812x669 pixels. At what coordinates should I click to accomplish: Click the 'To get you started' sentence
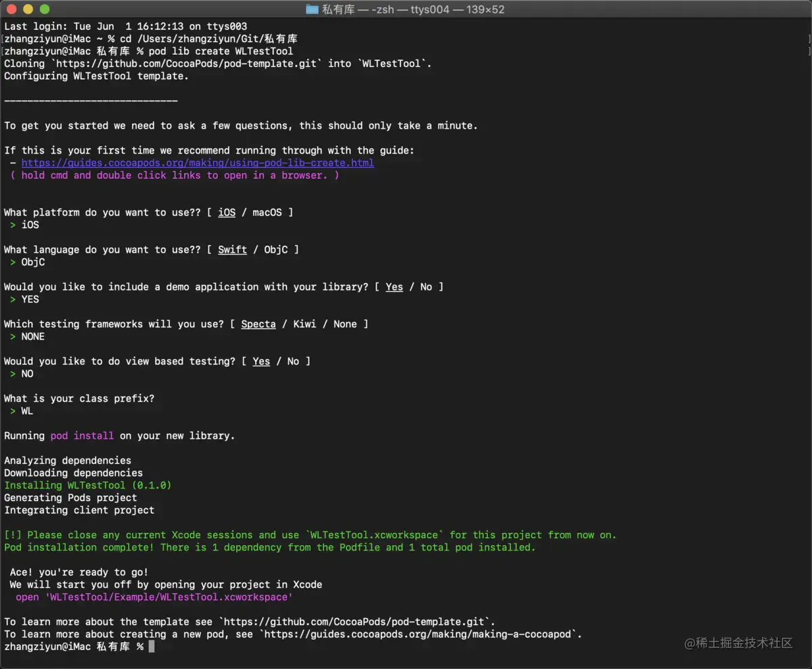click(241, 125)
